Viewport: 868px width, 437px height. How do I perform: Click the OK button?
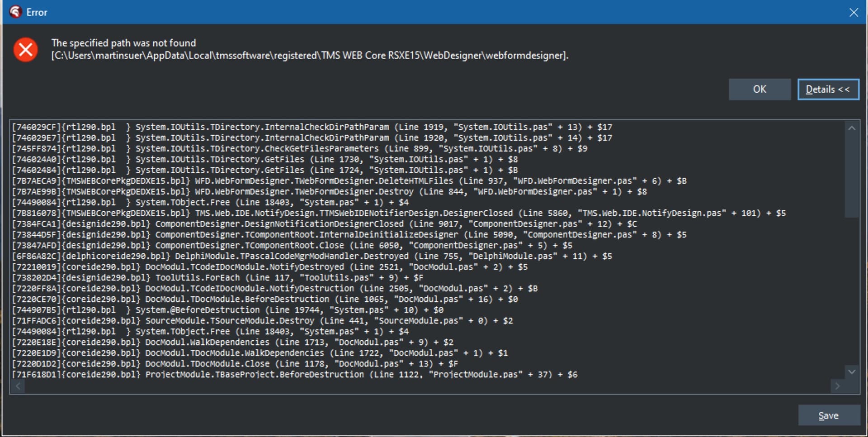click(759, 89)
